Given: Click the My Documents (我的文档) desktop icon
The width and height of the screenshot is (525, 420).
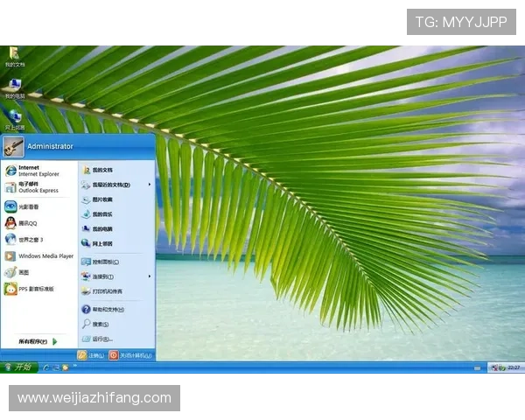Looking at the screenshot, I should 15,56.
